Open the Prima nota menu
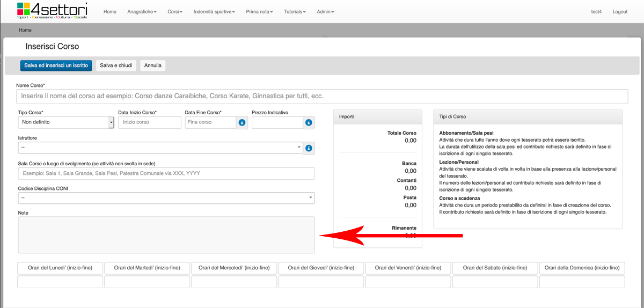 click(259, 12)
